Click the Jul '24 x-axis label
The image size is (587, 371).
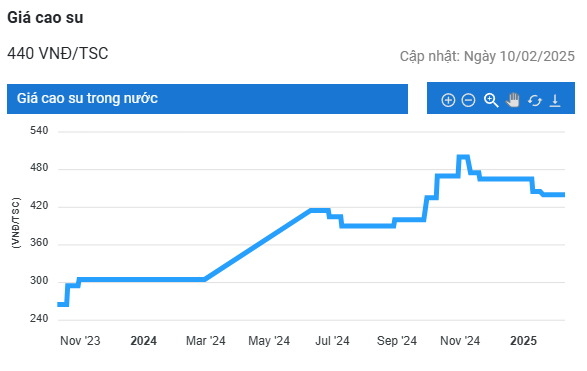332,341
